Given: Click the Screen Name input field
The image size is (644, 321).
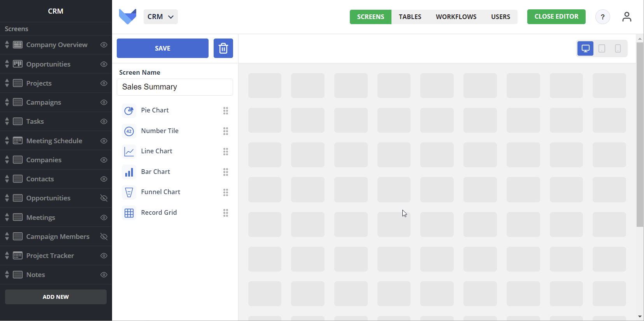Looking at the screenshot, I should click(175, 87).
